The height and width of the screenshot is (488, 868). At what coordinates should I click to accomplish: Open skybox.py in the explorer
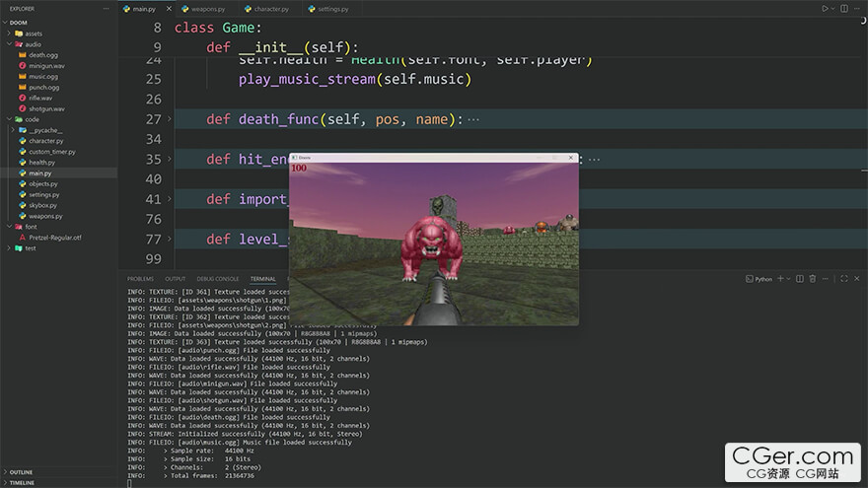42,205
